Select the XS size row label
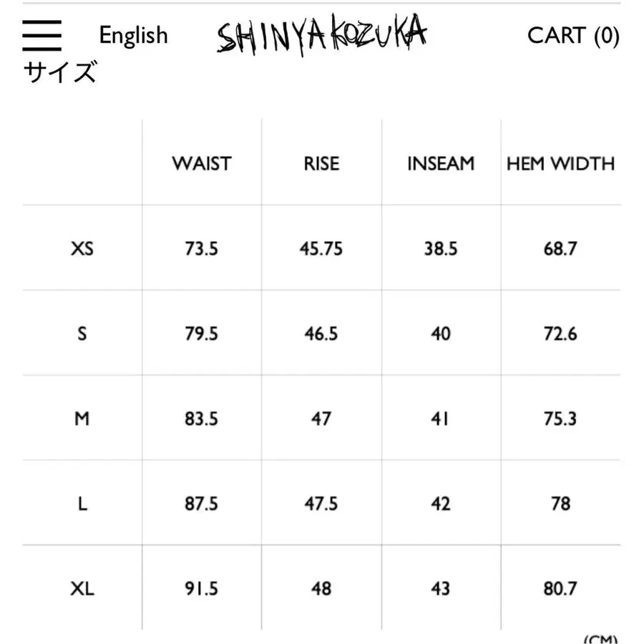Viewport: 644px width, 644px height. pyautogui.click(x=82, y=248)
